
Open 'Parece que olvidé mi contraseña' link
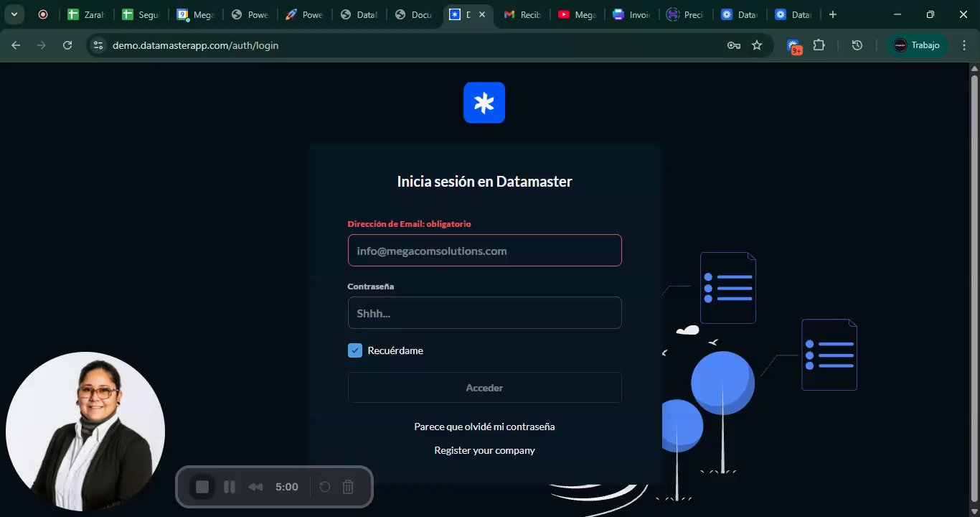484,427
